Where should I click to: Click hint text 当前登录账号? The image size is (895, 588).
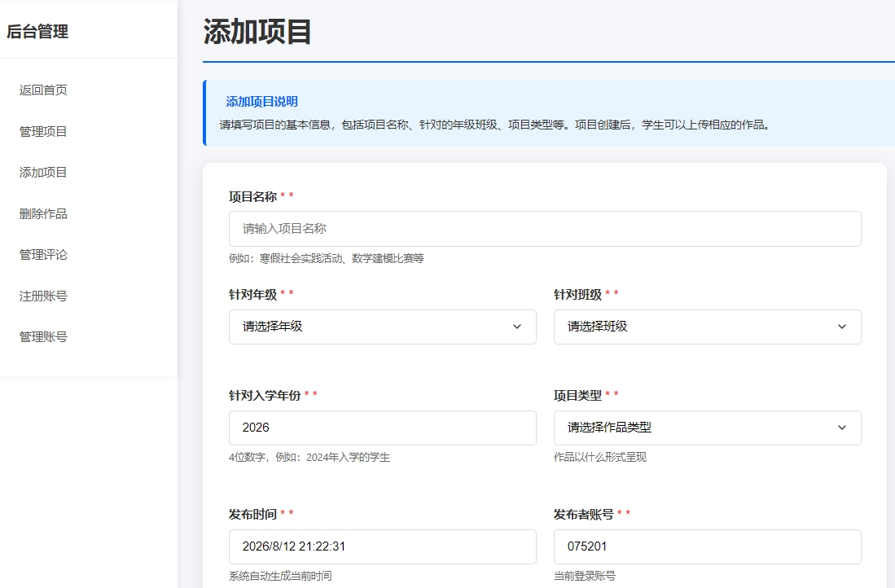click(585, 576)
